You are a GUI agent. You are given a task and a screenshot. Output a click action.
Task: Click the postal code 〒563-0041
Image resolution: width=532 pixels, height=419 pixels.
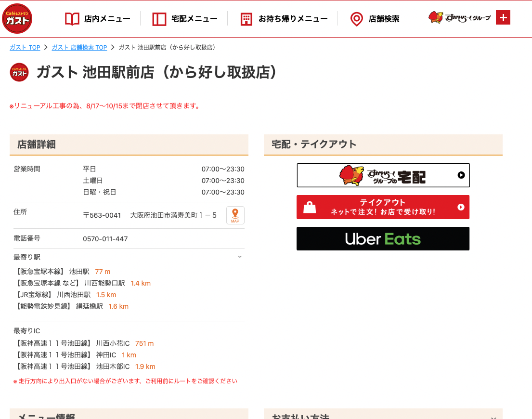(x=102, y=215)
